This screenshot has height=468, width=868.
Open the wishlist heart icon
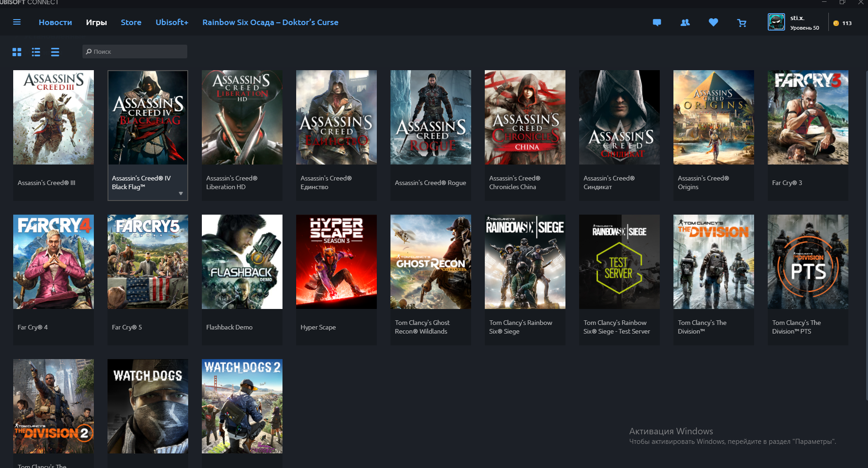click(713, 22)
